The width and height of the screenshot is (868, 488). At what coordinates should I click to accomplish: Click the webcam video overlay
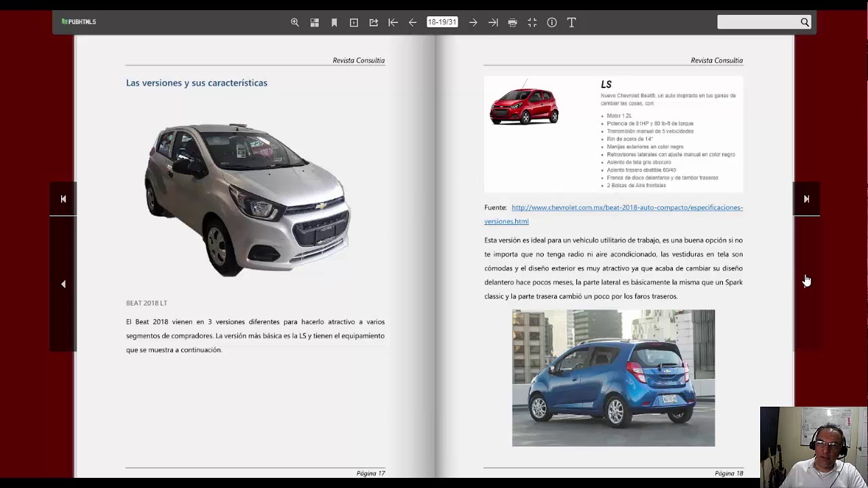tap(814, 447)
